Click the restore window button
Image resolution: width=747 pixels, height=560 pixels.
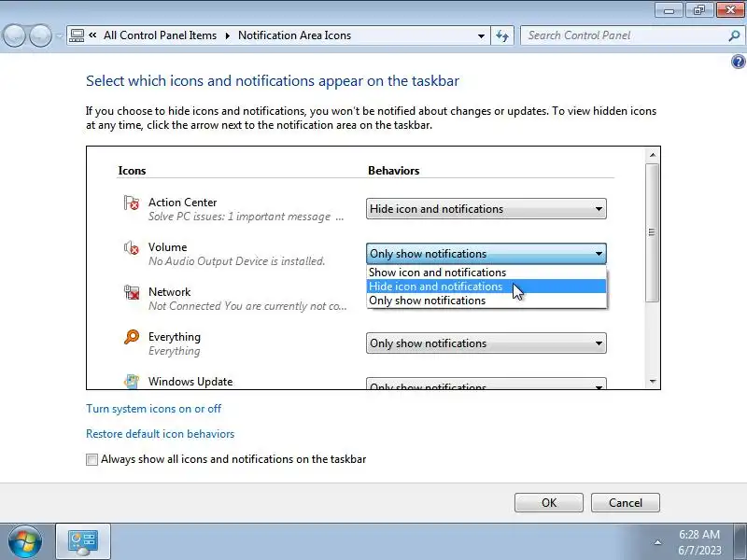(x=698, y=10)
